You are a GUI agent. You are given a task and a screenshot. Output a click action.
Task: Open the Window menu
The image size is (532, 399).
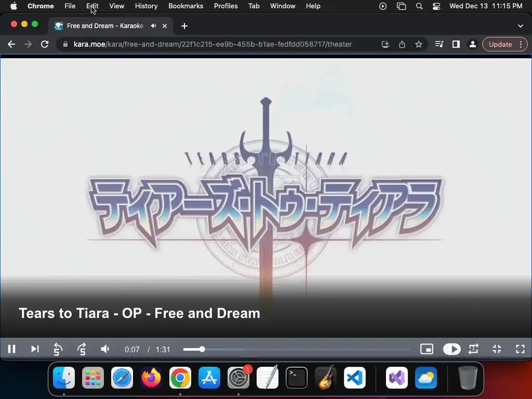click(x=283, y=6)
